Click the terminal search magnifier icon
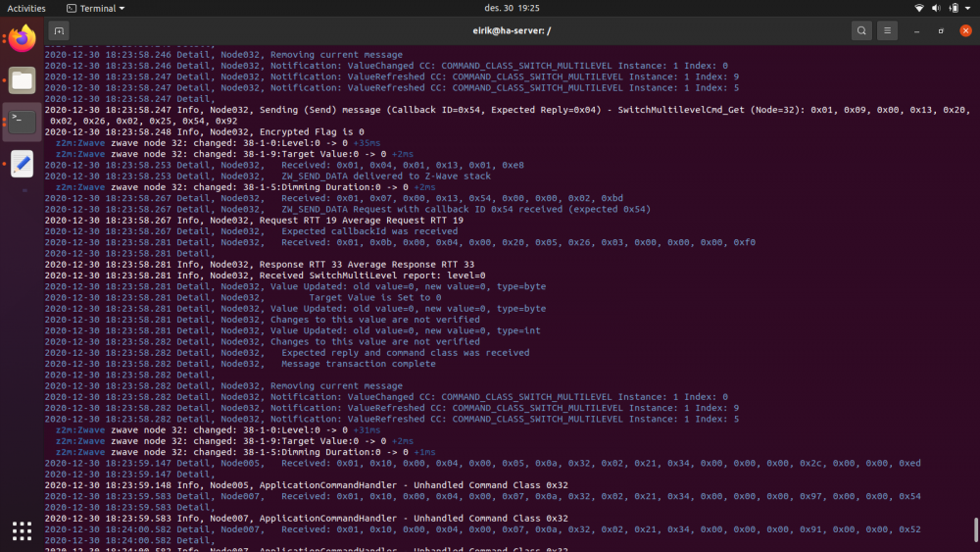The height and width of the screenshot is (552, 980). [860, 30]
